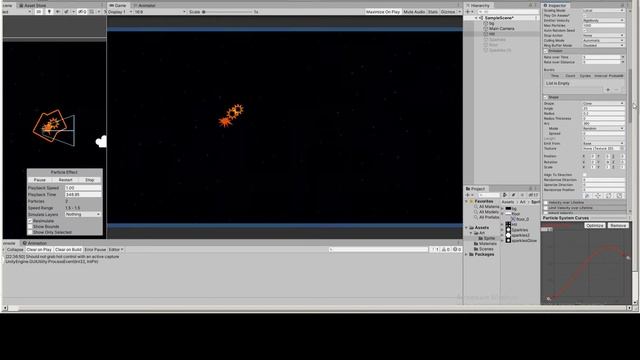Switch to the Game tab

(x=118, y=5)
